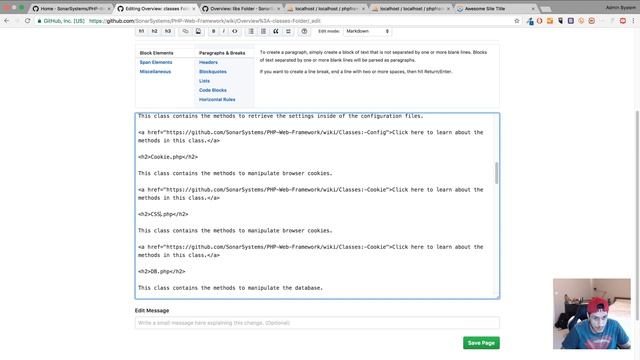Click the page's vertical scrollbar
The width and height of the screenshot is (640, 360).
638,215
